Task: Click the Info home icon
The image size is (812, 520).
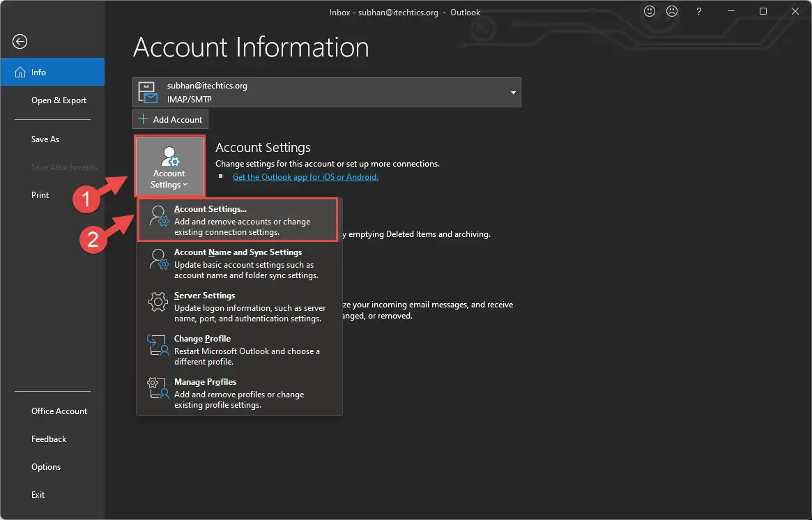Action: pyautogui.click(x=20, y=72)
